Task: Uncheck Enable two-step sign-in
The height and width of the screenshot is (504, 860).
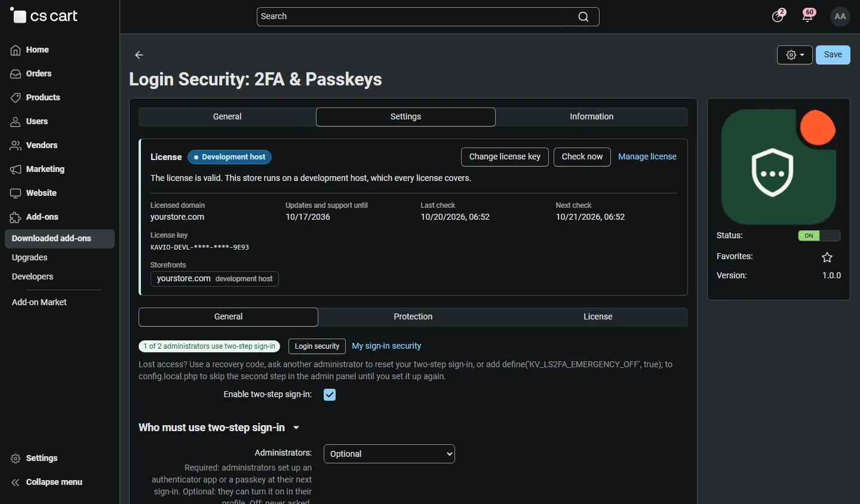Action: (330, 395)
